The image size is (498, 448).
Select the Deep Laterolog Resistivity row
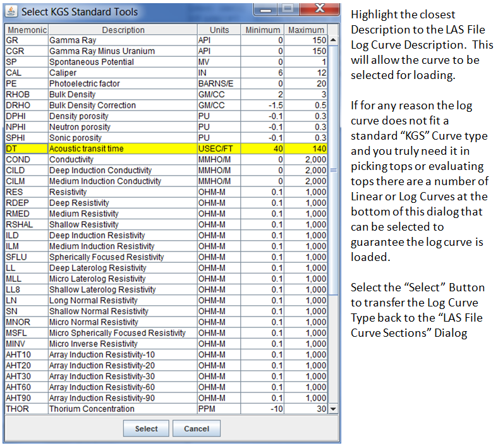[166, 268]
